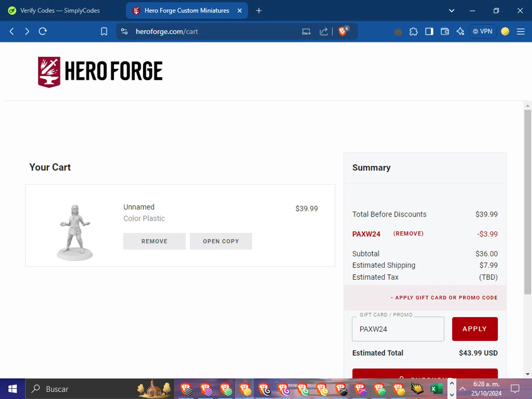532x399 pixels.
Task: Show hidden system tray icons
Action: 462,389
